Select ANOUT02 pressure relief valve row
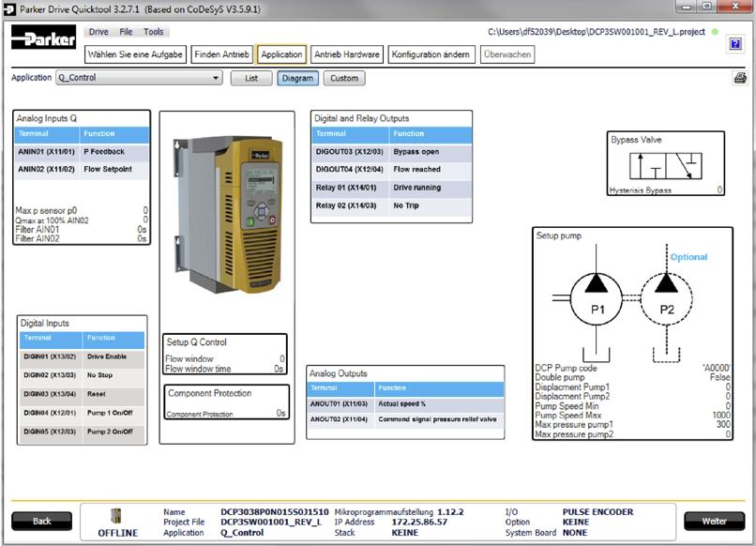The width and height of the screenshot is (756, 546). [x=405, y=419]
